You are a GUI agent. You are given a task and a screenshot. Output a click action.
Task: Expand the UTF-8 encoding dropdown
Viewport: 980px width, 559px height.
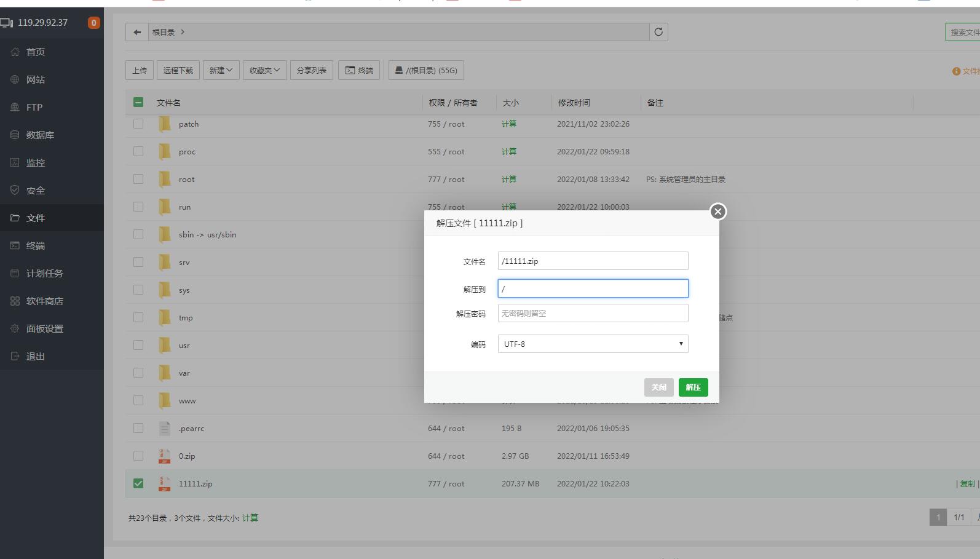click(593, 344)
